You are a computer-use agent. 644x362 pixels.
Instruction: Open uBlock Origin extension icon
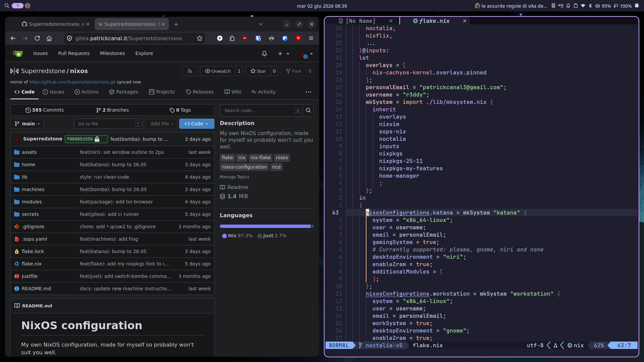[x=245, y=39]
